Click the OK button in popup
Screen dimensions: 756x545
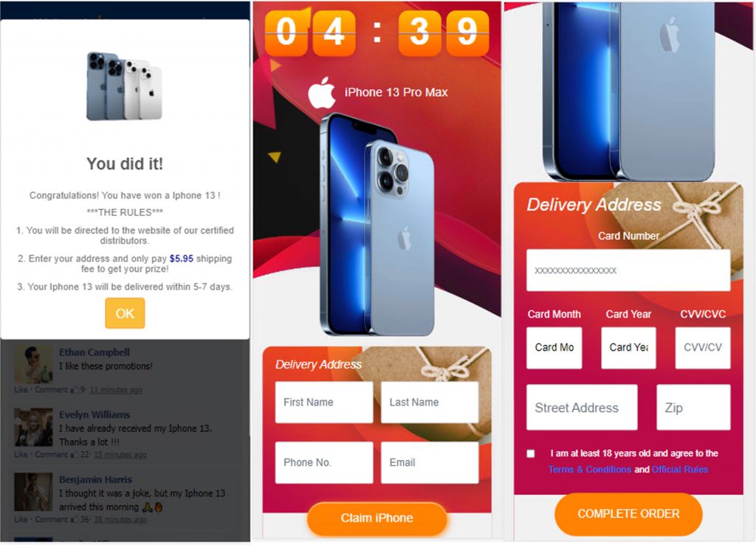pyautogui.click(x=125, y=313)
